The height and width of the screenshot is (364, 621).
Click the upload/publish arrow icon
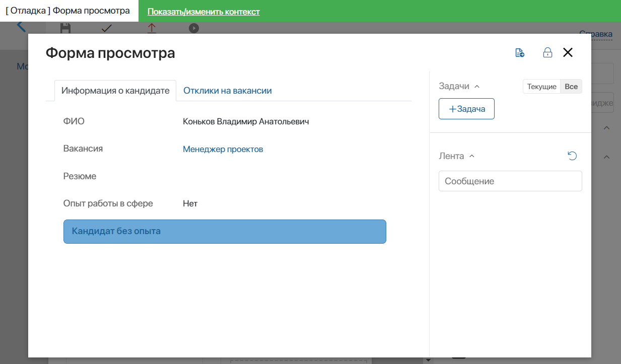(152, 28)
